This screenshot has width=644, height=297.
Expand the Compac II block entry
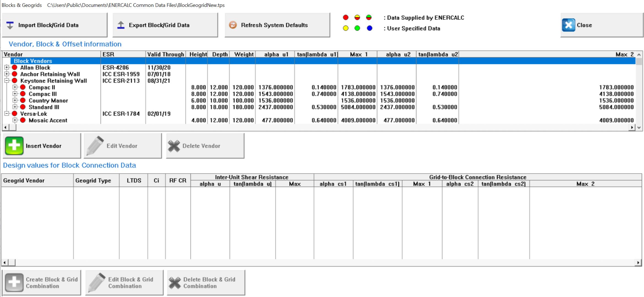click(14, 87)
